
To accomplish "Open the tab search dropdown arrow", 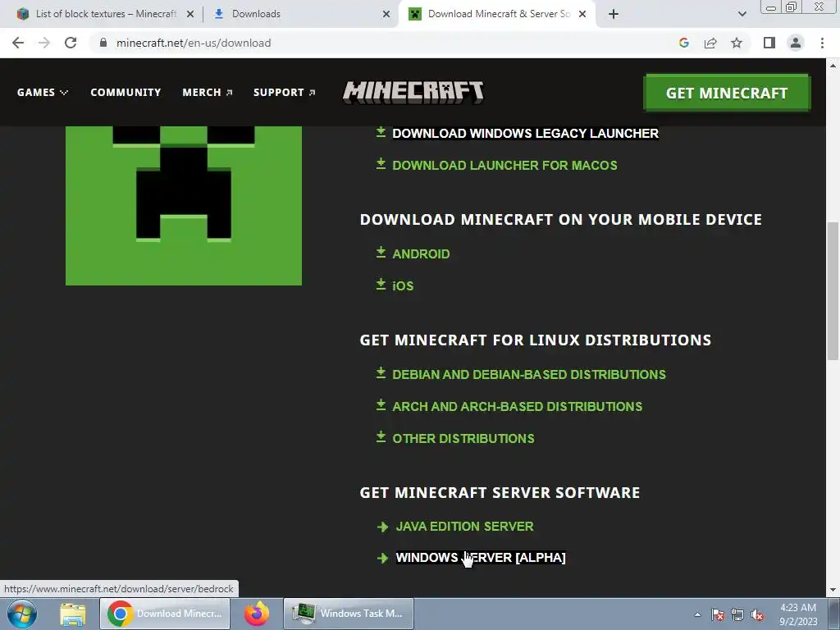I will (742, 14).
